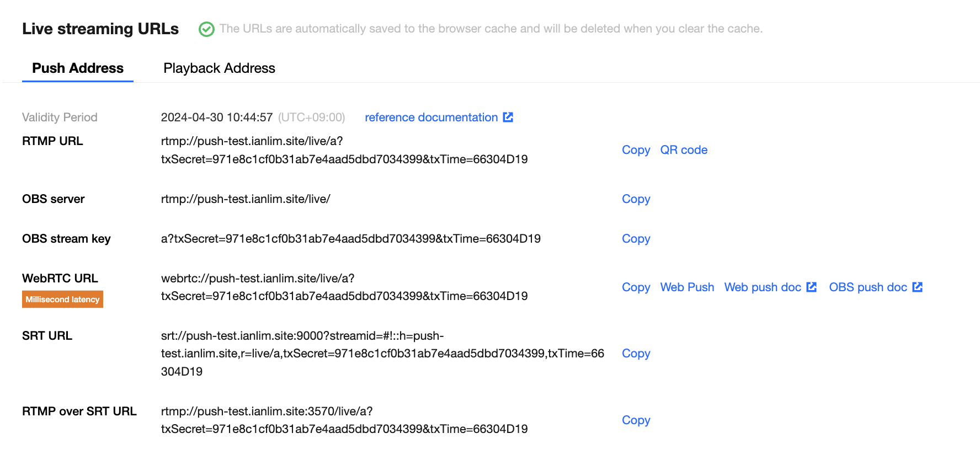
Task: Click the green checkmark status icon
Action: (x=206, y=29)
